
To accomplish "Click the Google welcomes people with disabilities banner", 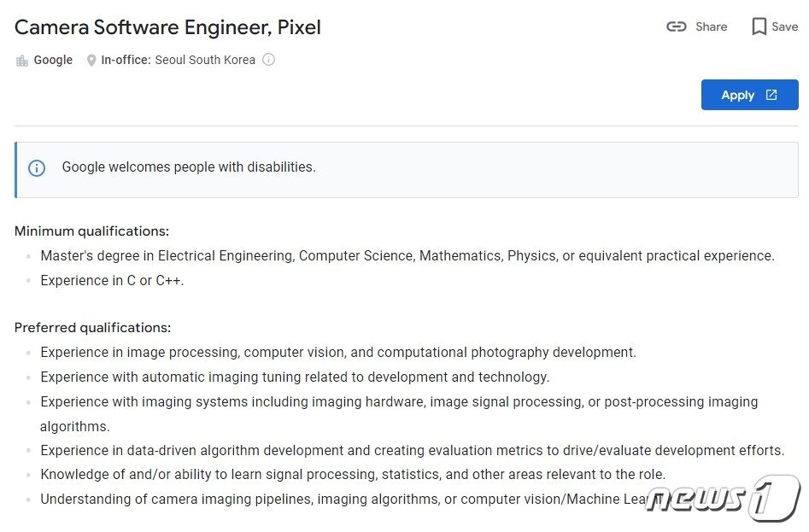I will click(407, 170).
